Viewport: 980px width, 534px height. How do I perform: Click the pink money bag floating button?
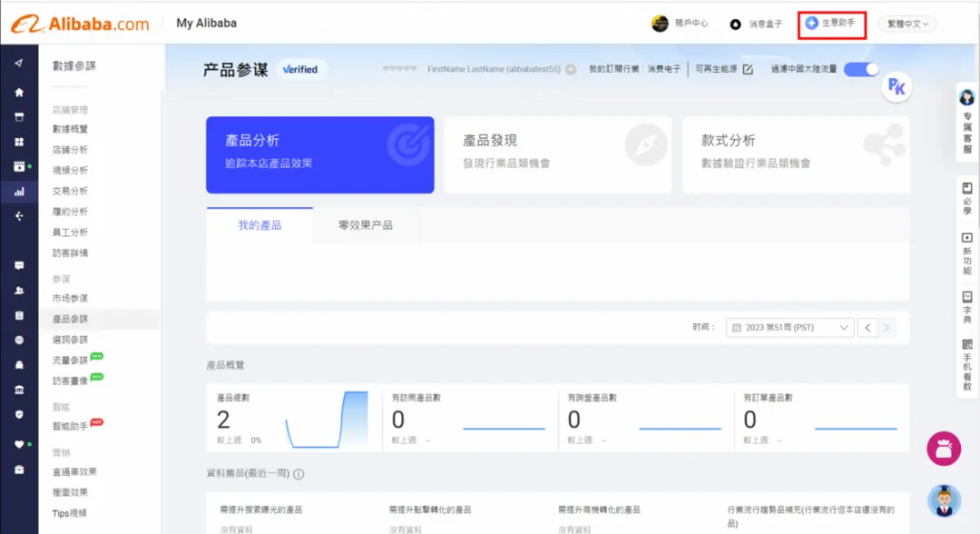coord(944,449)
